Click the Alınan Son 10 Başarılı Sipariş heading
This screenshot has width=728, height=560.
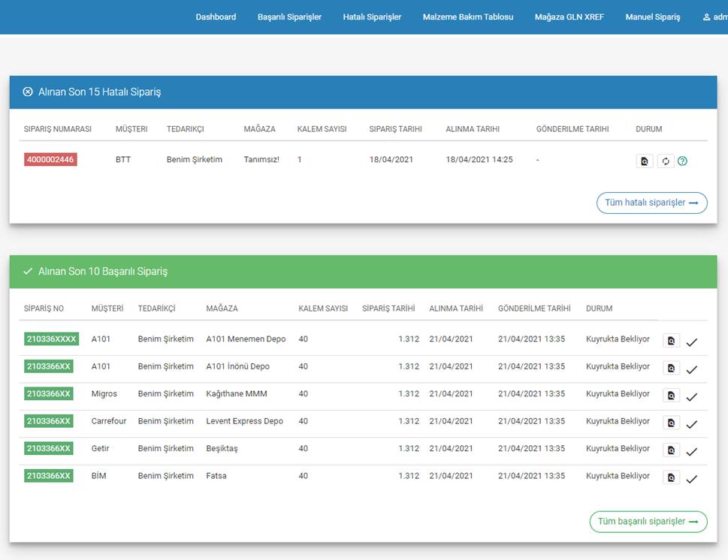103,272
